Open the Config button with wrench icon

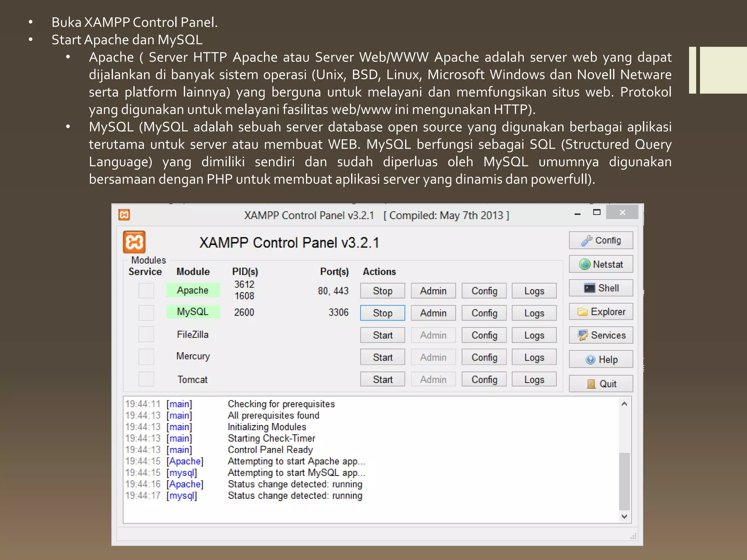[601, 240]
